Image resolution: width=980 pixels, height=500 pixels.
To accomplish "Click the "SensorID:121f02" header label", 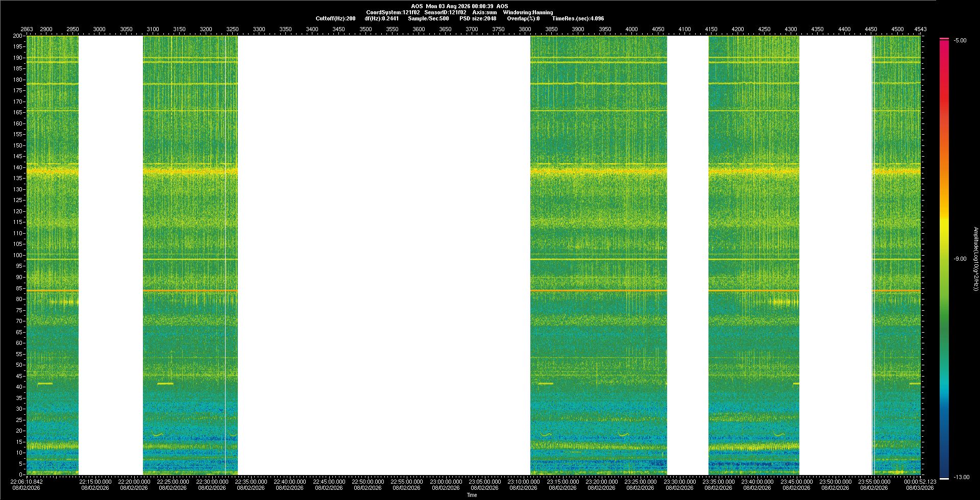I will (x=445, y=12).
